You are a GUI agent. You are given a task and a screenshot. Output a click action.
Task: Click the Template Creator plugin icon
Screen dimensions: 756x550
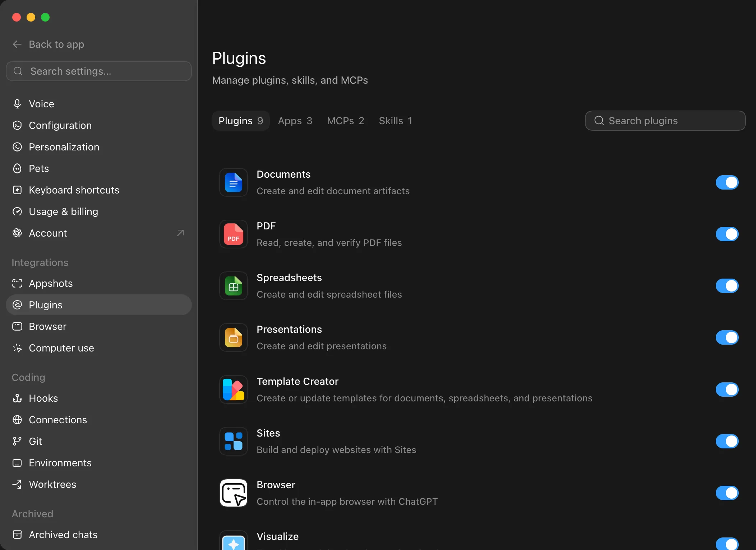pos(234,390)
